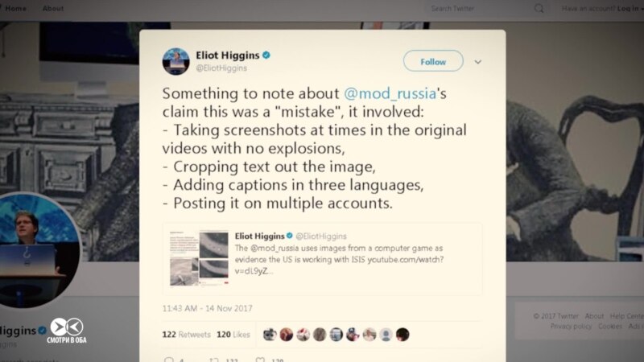Click the search magnifier icon
Viewport: 644px width, 362px height.
click(x=539, y=9)
